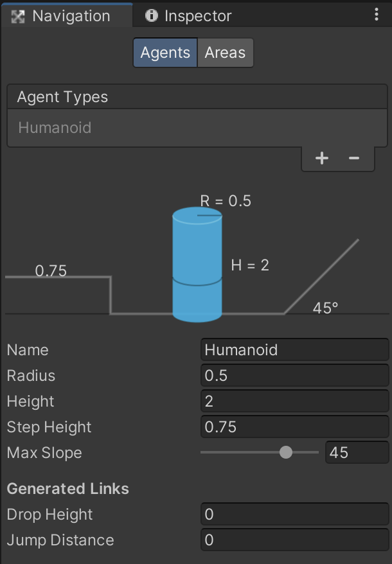
Task: Click the Radius value field
Action: pyautogui.click(x=294, y=376)
